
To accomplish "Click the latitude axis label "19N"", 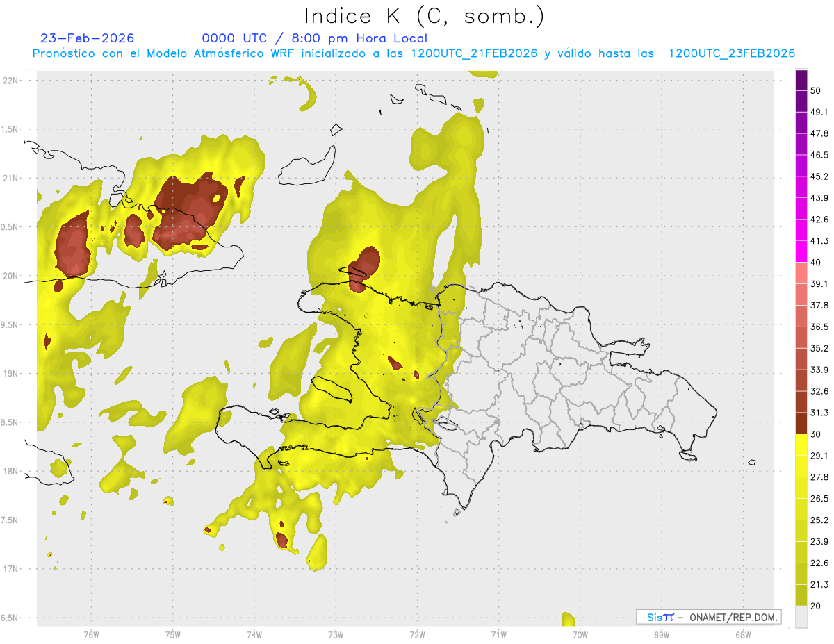I will tap(10, 373).
